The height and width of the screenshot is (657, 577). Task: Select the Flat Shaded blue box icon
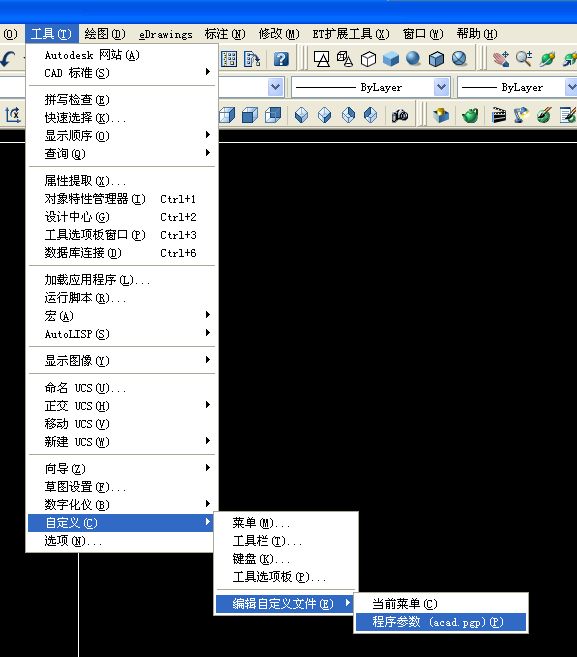(391, 59)
